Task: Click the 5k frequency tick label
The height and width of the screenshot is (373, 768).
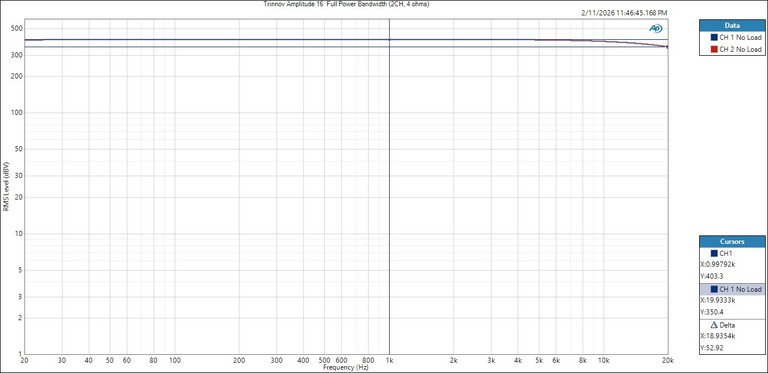Action: [x=539, y=361]
